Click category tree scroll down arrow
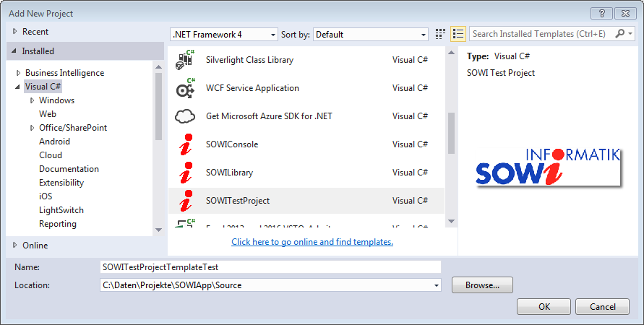Image resolution: width=644 pixels, height=325 pixels. point(158,230)
